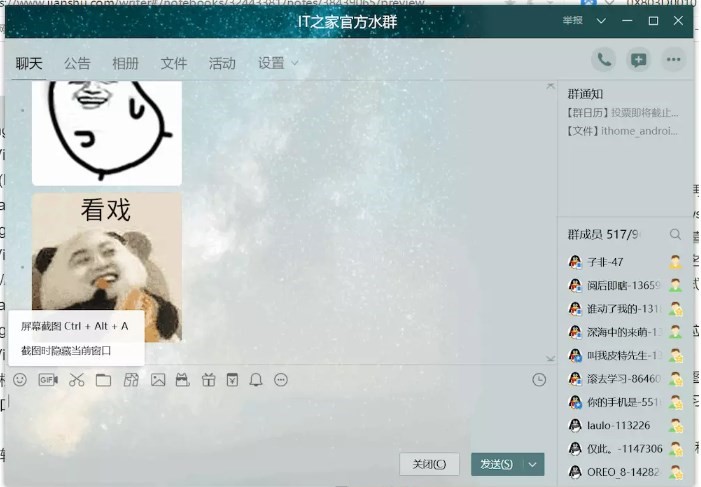This screenshot has width=701, height=487.
Task: Start a group voice call with the phone icon
Action: click(603, 60)
